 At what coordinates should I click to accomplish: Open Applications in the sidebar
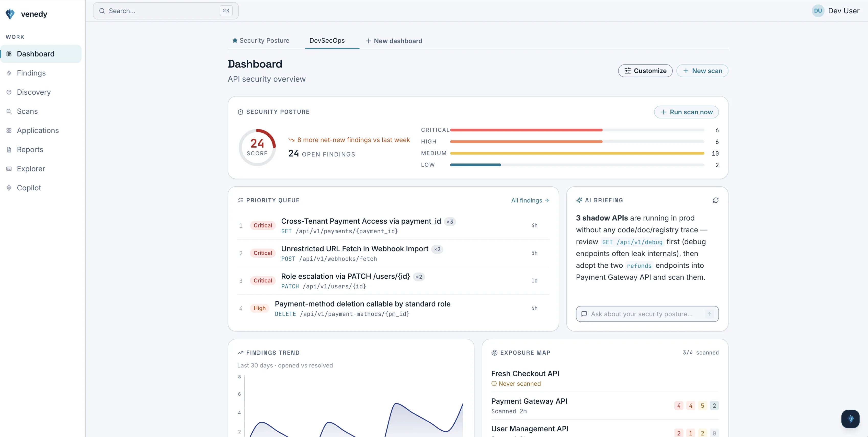click(41, 130)
